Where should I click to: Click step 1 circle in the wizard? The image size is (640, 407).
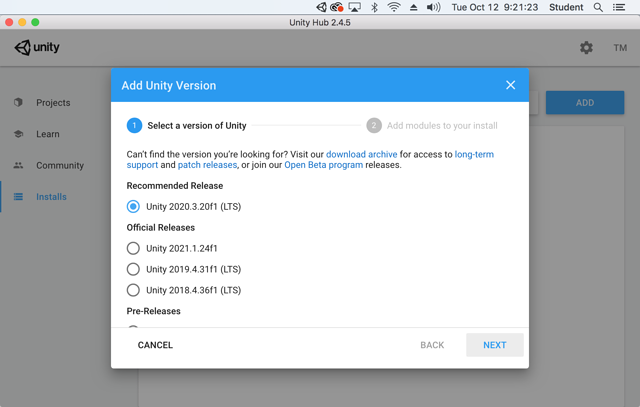(134, 126)
